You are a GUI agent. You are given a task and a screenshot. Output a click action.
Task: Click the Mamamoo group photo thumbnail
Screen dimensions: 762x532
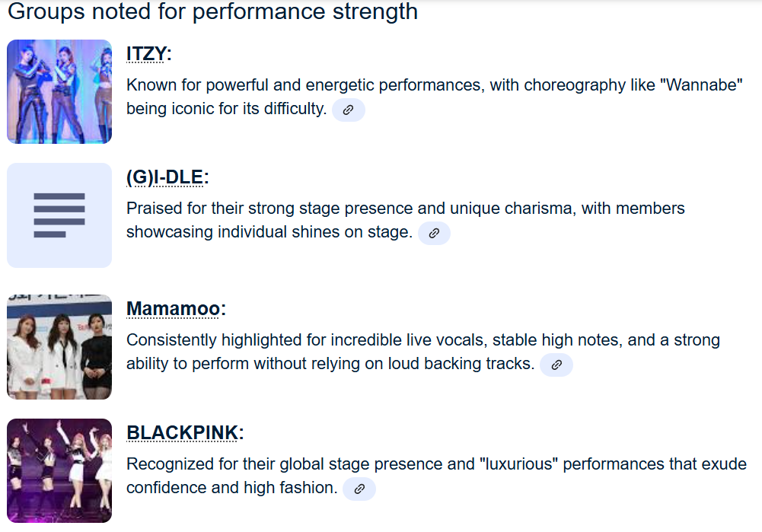59,347
